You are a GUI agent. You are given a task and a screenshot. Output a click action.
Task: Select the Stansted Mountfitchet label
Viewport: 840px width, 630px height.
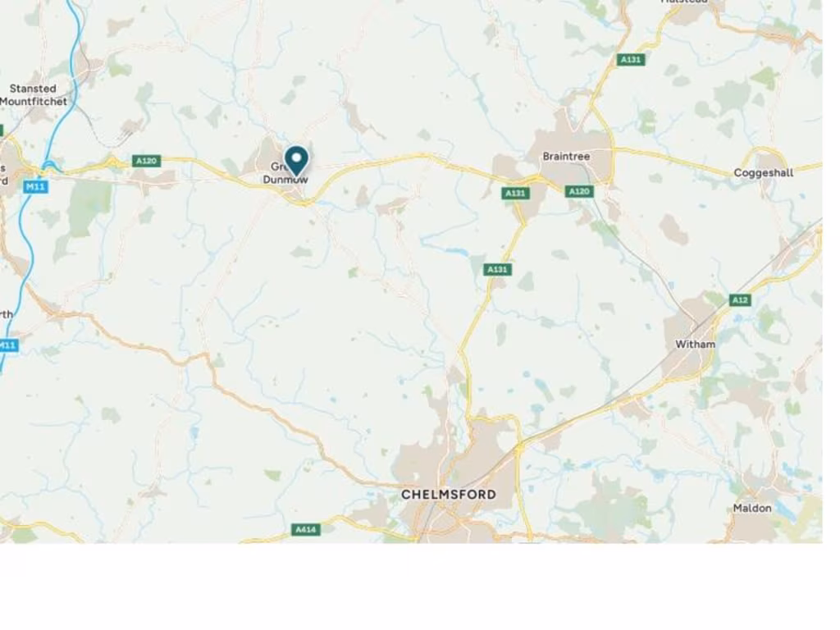point(33,95)
